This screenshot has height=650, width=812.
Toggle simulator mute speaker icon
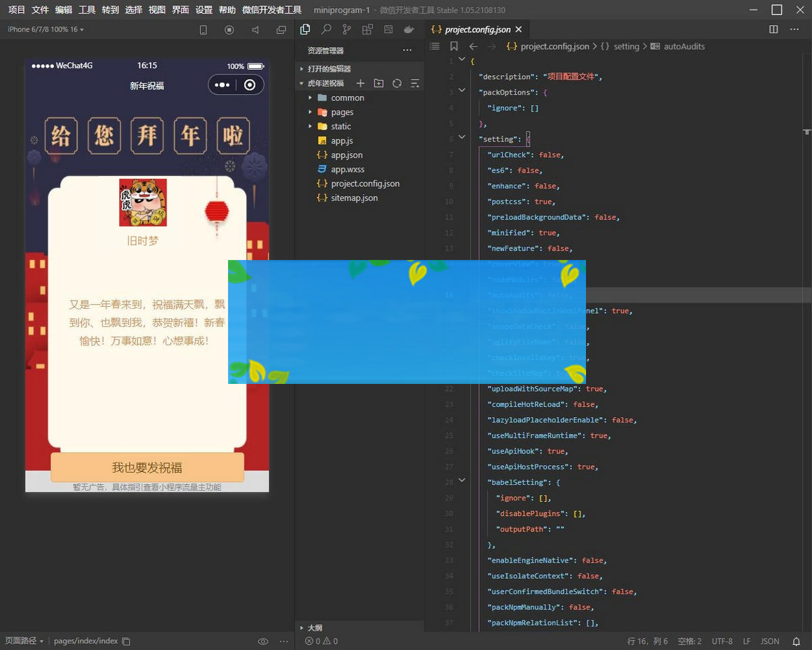(x=255, y=30)
